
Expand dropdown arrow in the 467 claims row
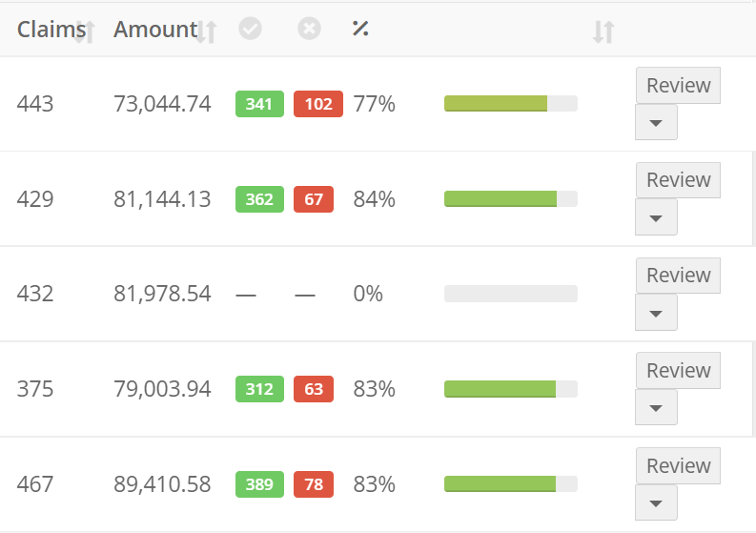pos(656,503)
